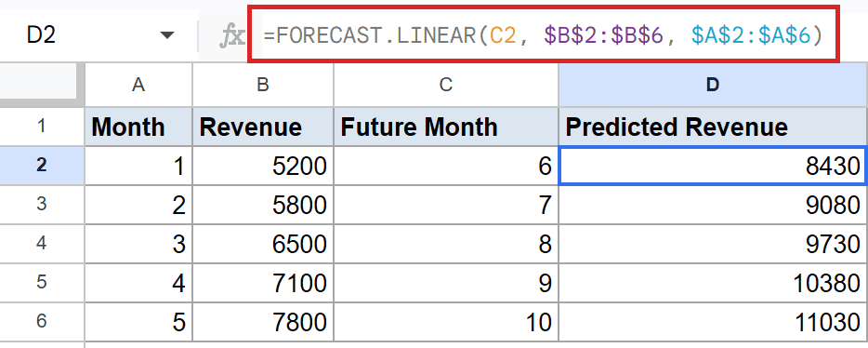Select row 5 header
This screenshot has height=348, width=868.
point(42,283)
